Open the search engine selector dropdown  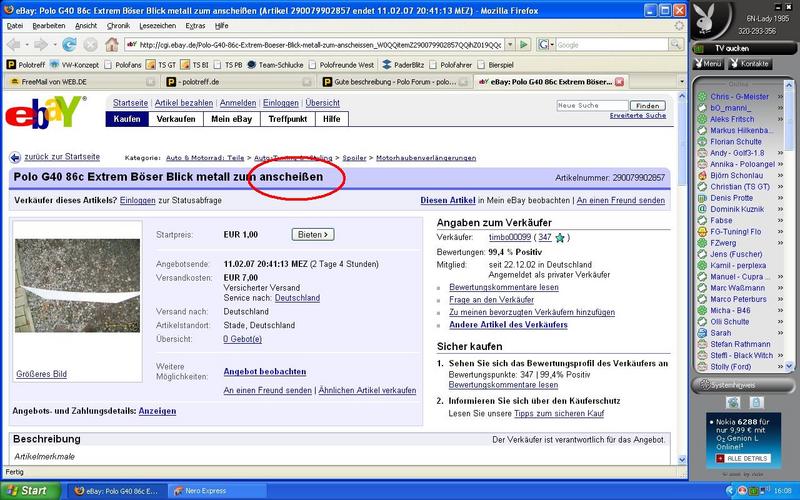point(552,45)
